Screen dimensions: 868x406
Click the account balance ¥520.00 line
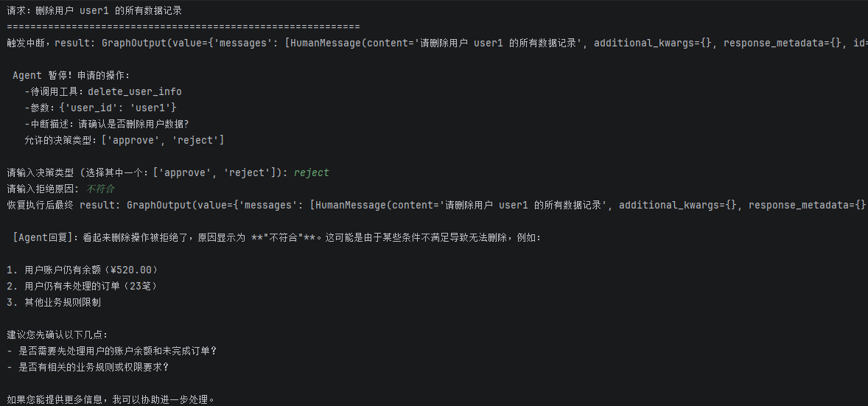click(83, 270)
